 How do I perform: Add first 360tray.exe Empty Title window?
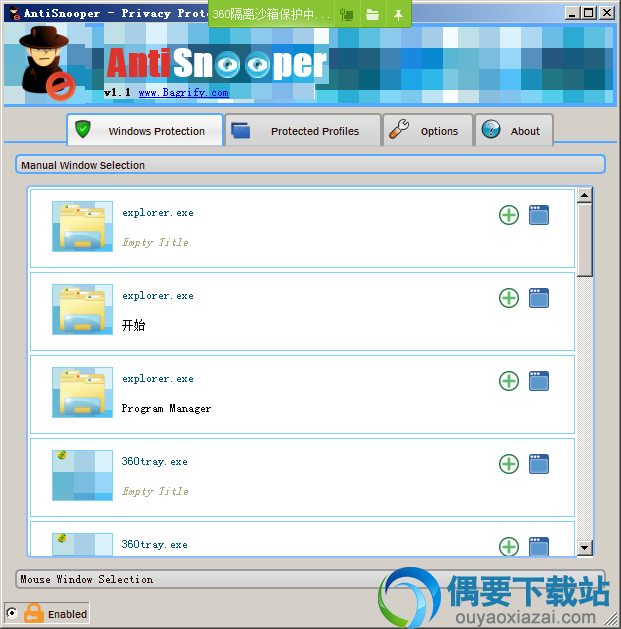(509, 464)
